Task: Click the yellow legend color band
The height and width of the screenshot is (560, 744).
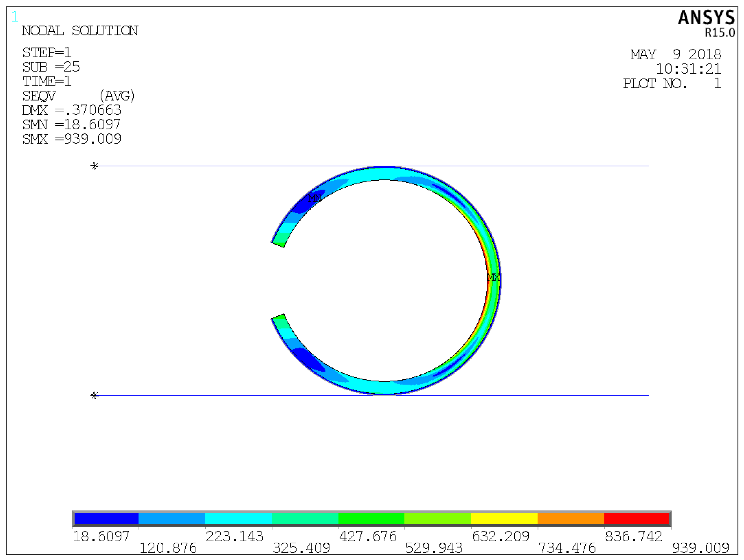Action: click(x=504, y=519)
